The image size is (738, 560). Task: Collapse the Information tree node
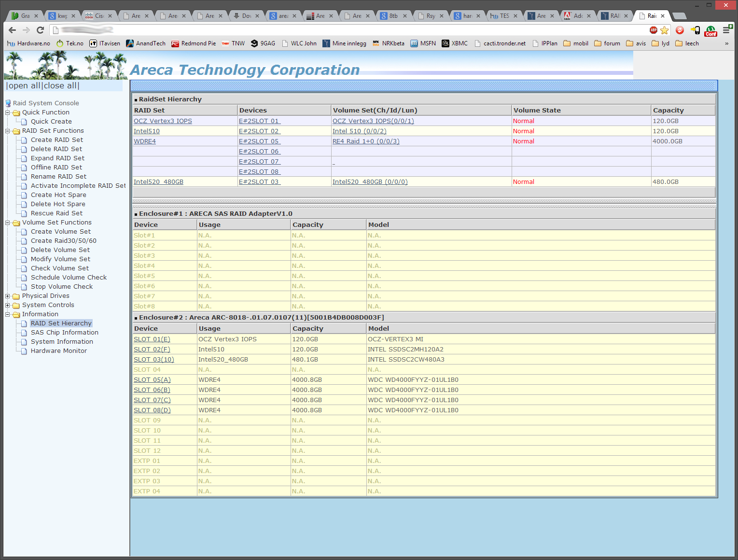coord(7,314)
